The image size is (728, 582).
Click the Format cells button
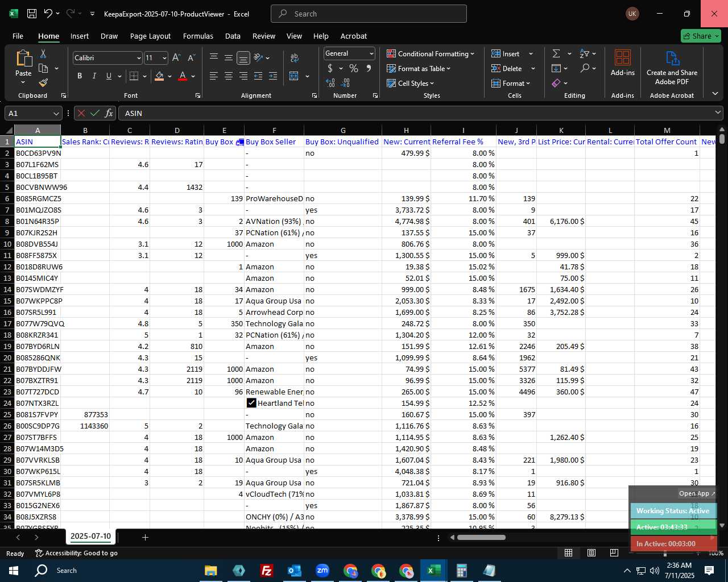(x=511, y=83)
